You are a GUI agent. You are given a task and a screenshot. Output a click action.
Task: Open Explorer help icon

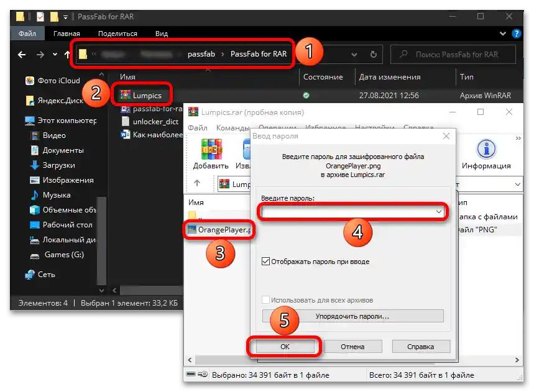click(x=517, y=34)
